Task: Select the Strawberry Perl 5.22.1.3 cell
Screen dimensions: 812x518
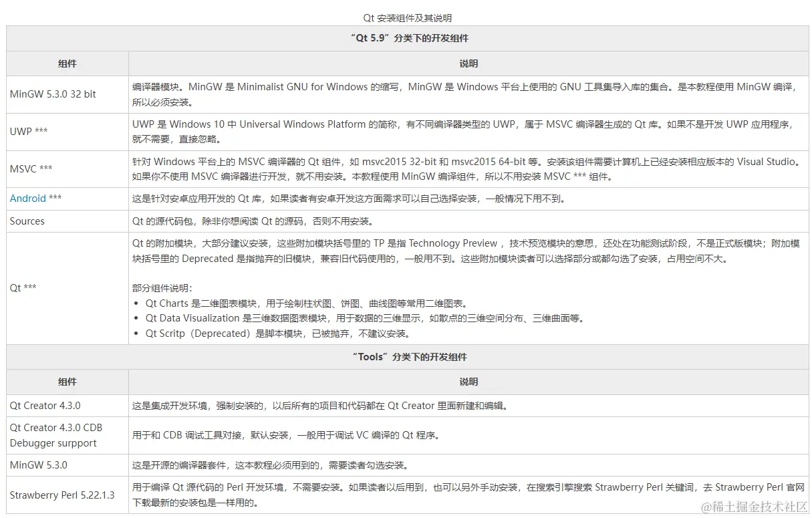Action: click(x=67, y=495)
